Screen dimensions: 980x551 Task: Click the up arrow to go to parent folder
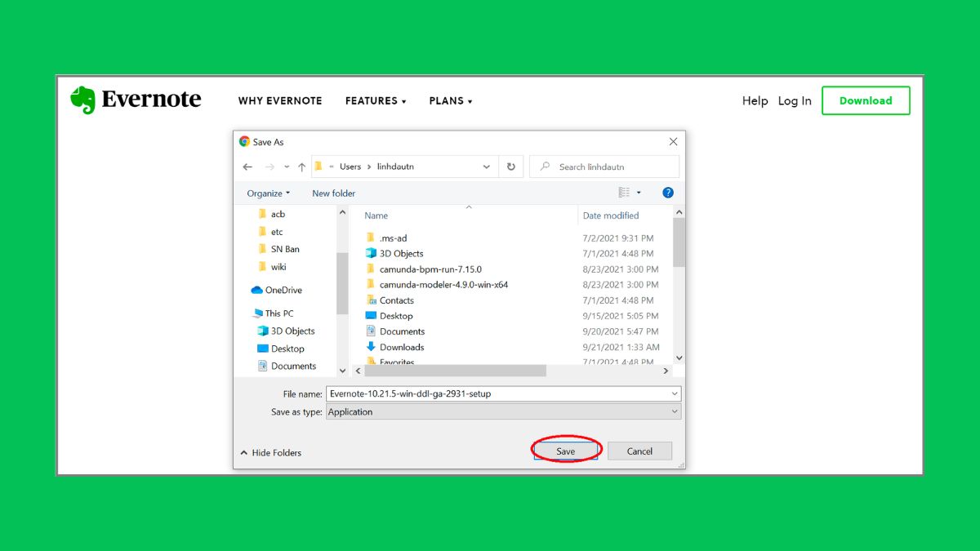click(301, 167)
